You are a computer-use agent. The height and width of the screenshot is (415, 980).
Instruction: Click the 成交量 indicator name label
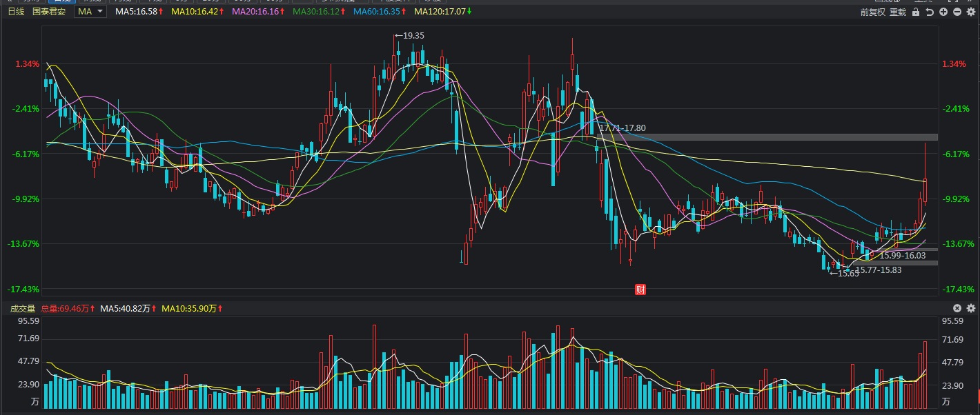pos(22,309)
